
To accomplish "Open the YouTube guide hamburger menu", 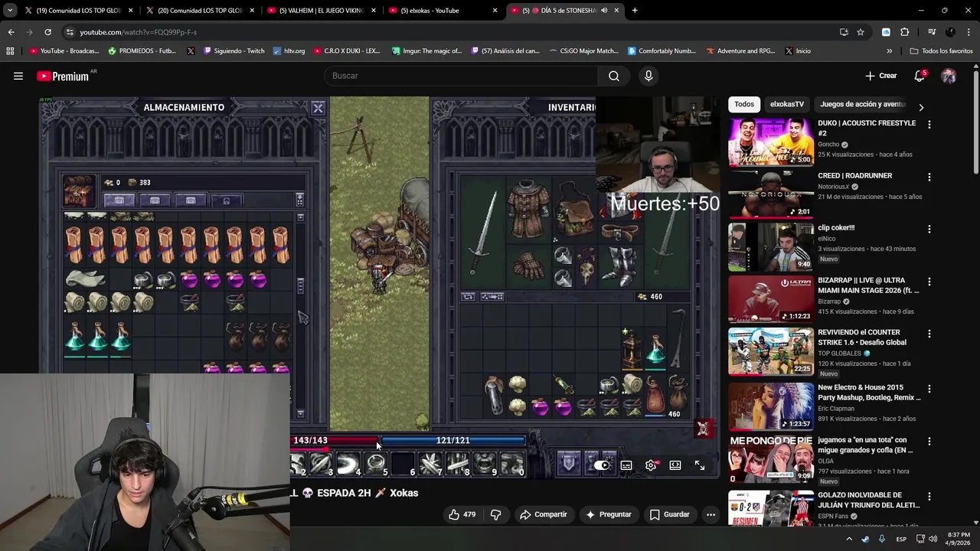I will pyautogui.click(x=18, y=76).
